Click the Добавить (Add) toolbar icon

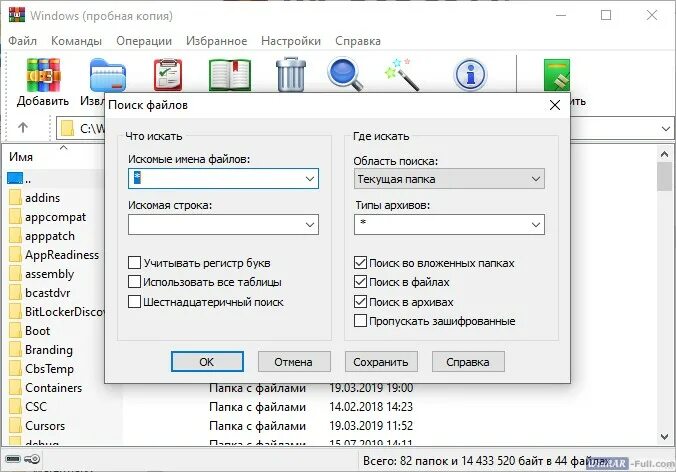(43, 75)
